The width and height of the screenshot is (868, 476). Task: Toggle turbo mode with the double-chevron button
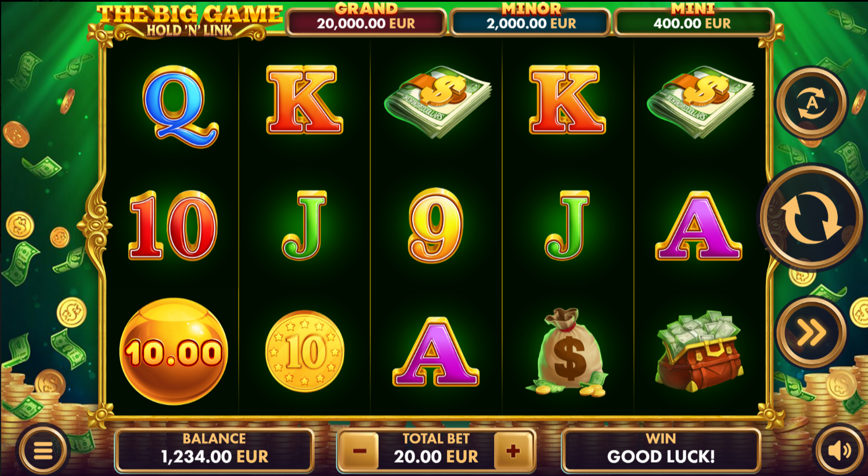pyautogui.click(x=811, y=333)
